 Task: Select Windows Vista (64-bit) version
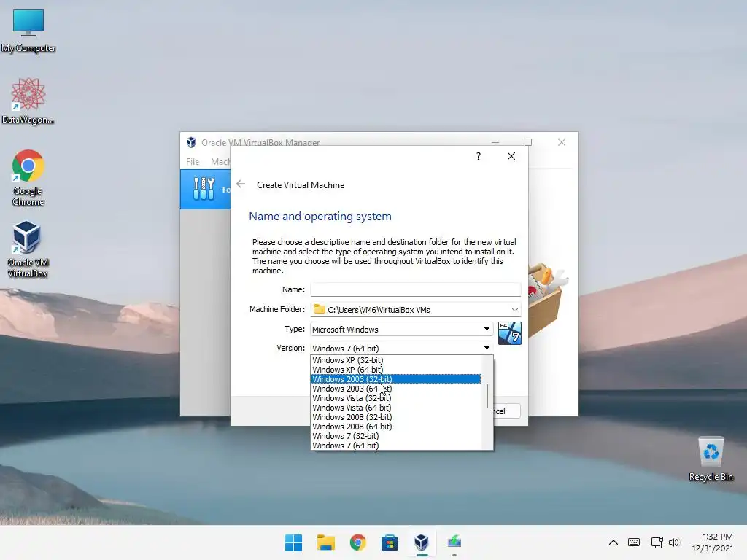(396, 408)
